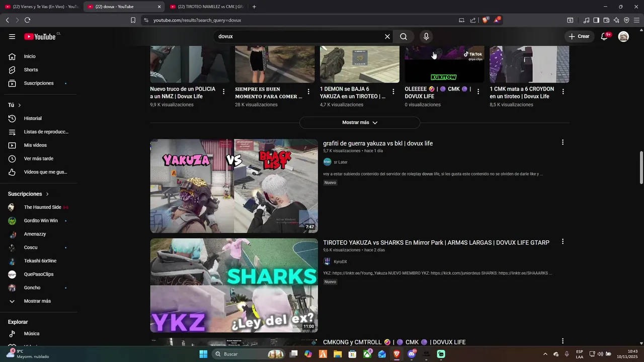Open options for SIEMPRE ES BUEN MOMENTO short

(x=308, y=92)
